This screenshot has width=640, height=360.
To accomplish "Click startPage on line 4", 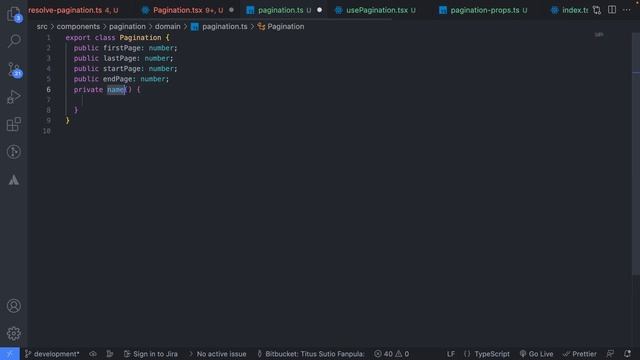I will click(121, 69).
